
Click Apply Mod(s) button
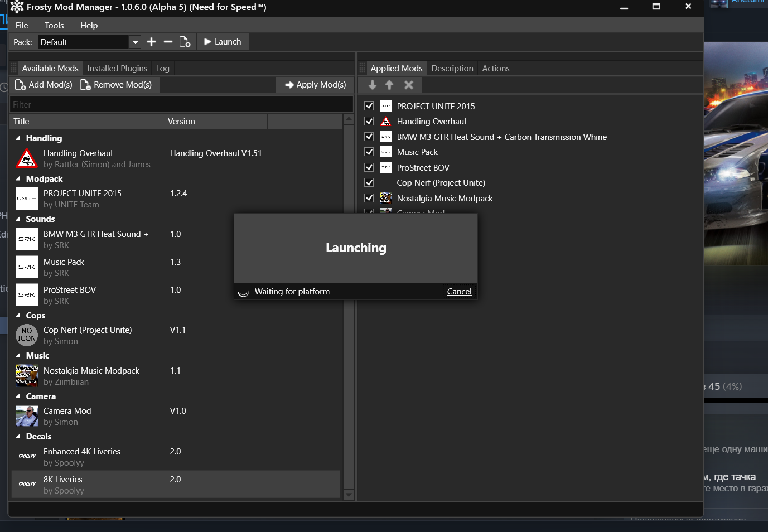click(x=315, y=85)
